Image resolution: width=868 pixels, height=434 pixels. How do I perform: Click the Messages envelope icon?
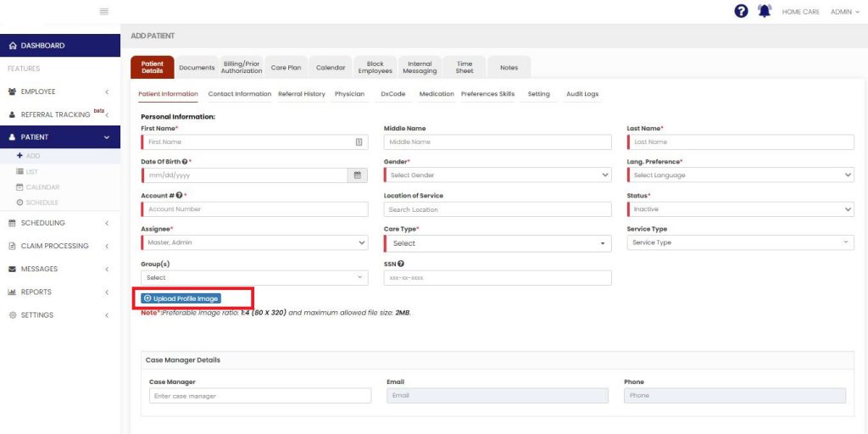tap(13, 269)
